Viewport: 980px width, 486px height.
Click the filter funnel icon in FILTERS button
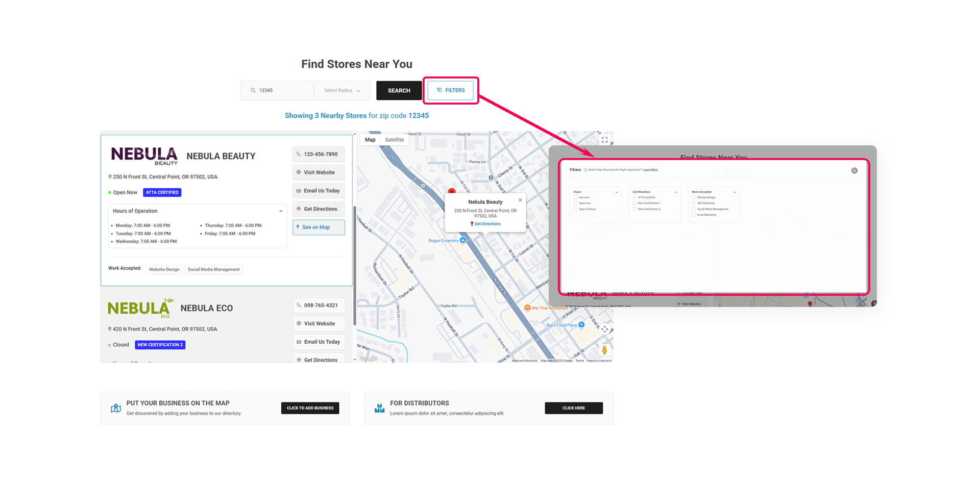pos(439,90)
